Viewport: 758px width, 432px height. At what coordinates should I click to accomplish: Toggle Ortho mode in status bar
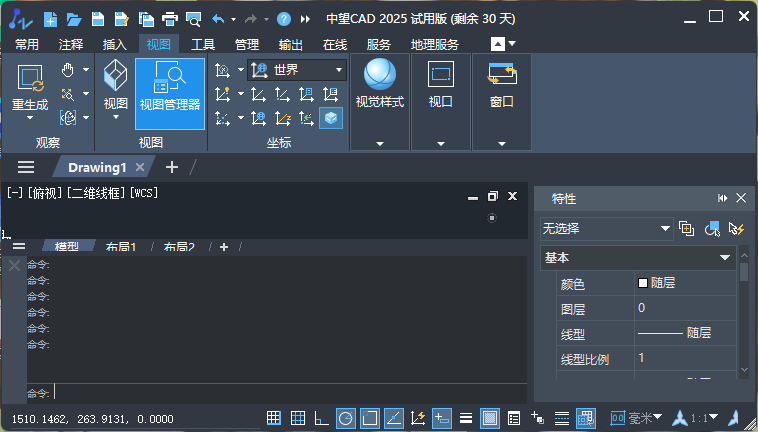point(321,418)
